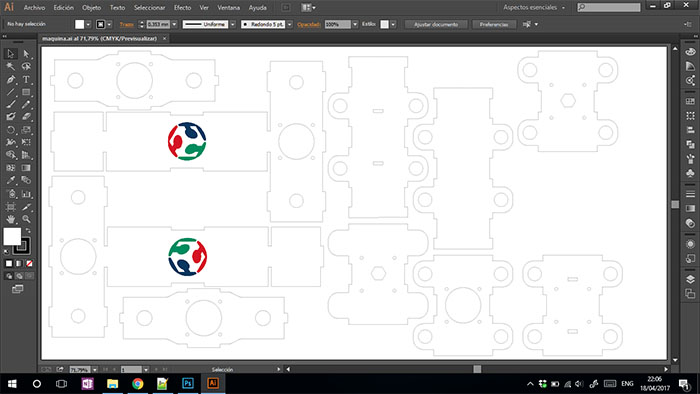Open the Artboards panel icon
This screenshot has height=394, width=700.
tap(690, 294)
